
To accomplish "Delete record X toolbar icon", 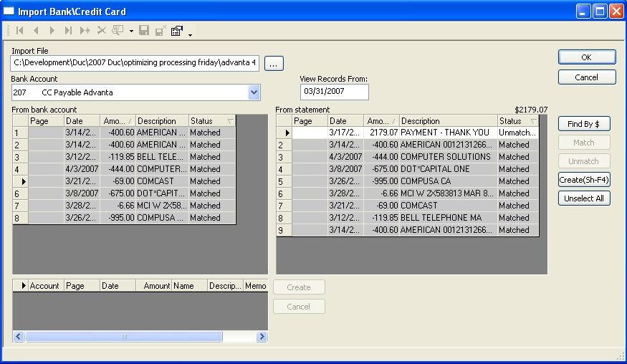I will (102, 30).
